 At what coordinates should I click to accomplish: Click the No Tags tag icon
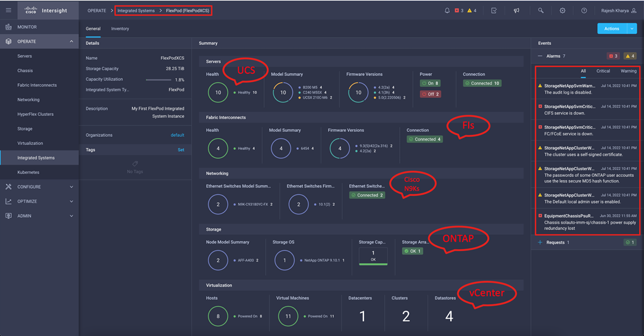tap(135, 164)
